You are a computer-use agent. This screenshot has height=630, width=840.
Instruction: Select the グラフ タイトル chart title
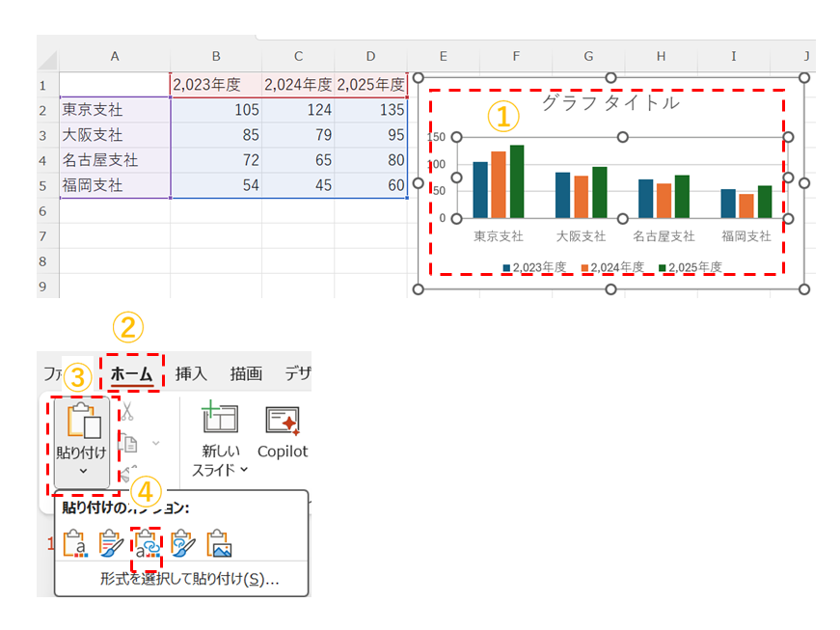[x=610, y=102]
